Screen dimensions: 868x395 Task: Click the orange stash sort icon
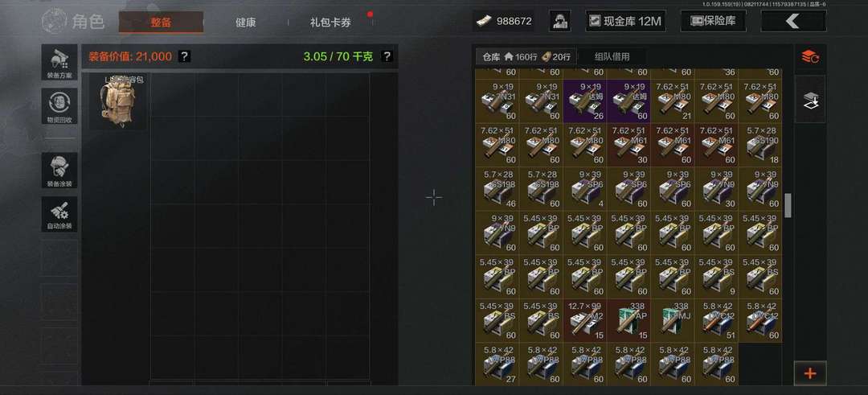[x=810, y=56]
